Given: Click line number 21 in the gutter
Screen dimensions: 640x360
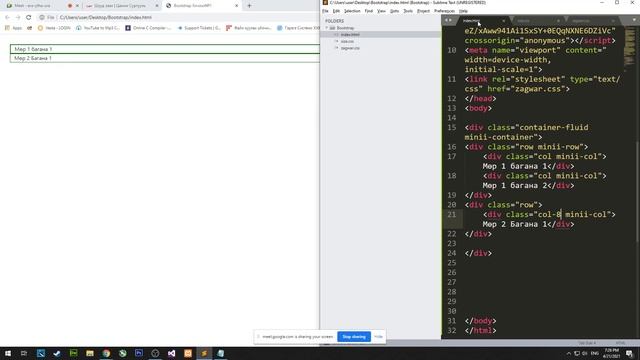Looking at the screenshot, I should [451, 214].
